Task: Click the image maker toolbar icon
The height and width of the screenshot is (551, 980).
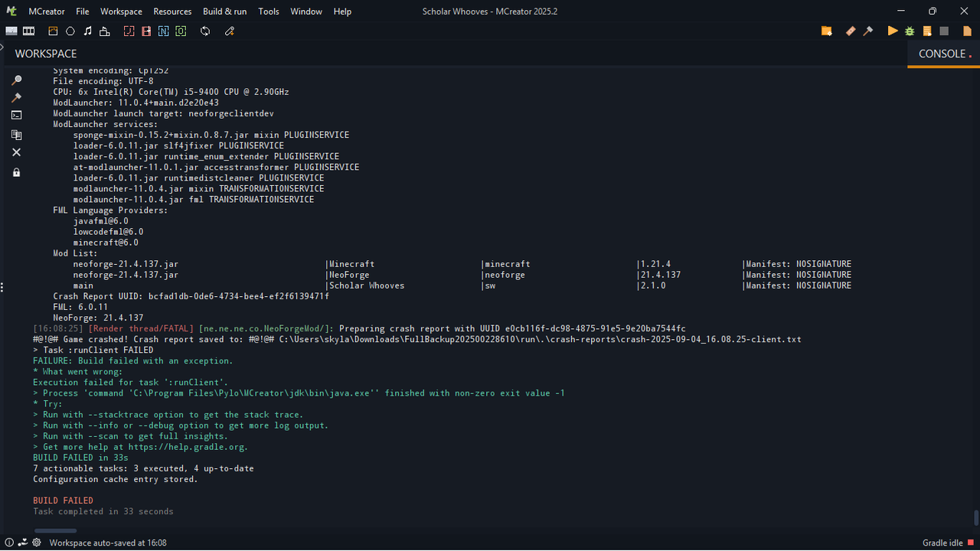Action: pyautogui.click(x=11, y=31)
